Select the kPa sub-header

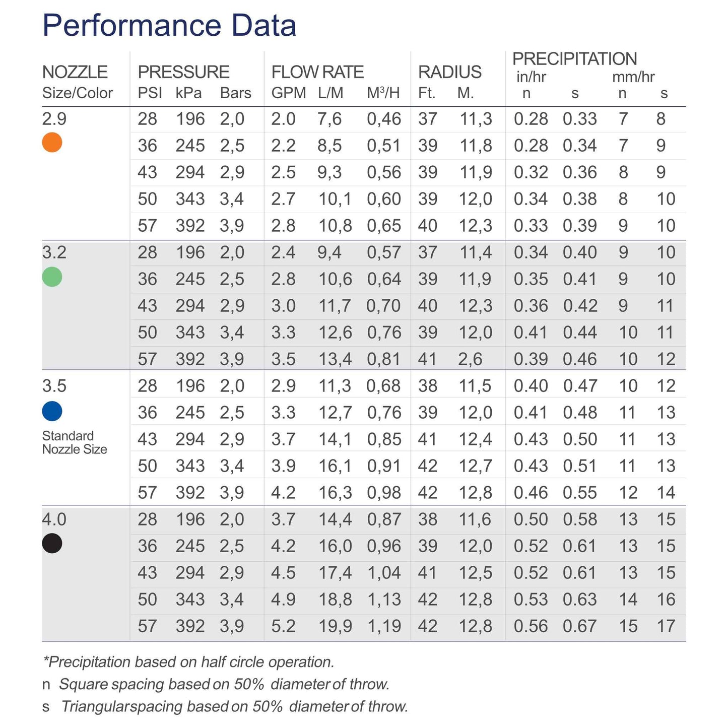pos(188,93)
